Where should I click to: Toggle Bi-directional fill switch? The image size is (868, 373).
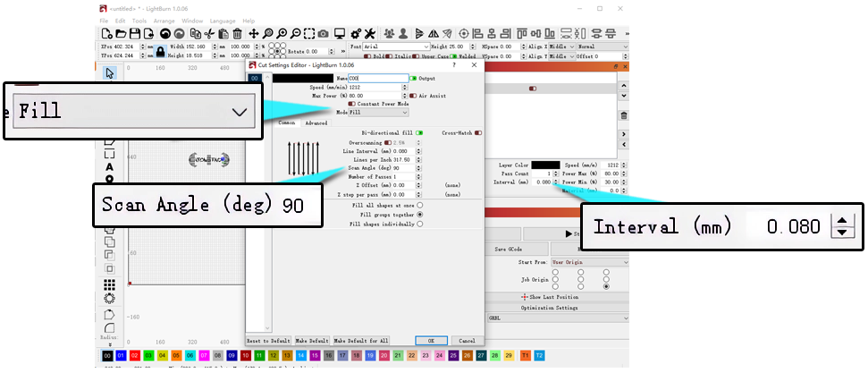pos(419,133)
